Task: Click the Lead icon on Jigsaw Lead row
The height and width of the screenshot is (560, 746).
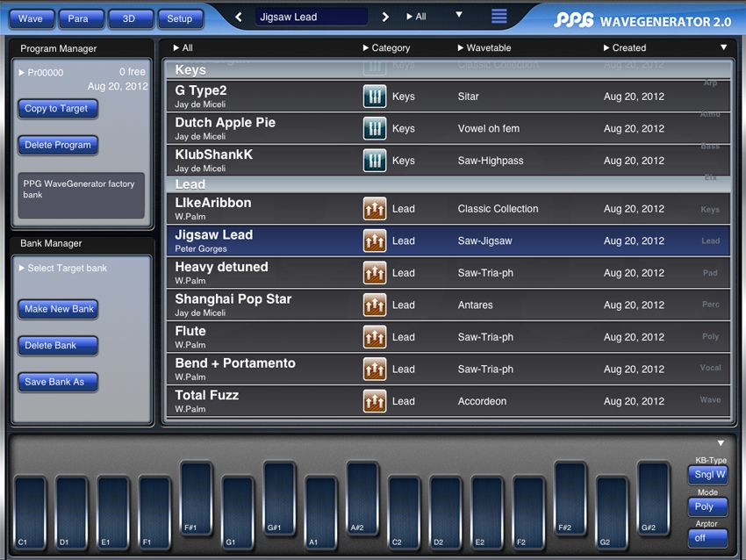Action: [x=375, y=241]
